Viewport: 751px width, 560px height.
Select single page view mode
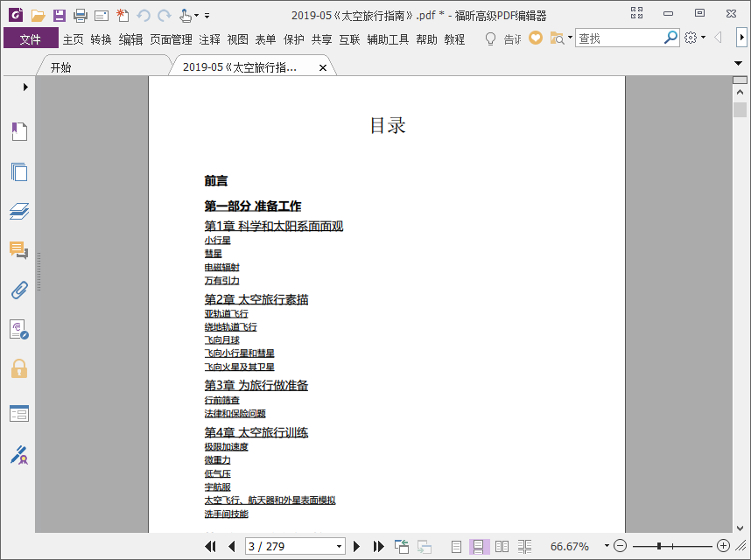point(456,546)
